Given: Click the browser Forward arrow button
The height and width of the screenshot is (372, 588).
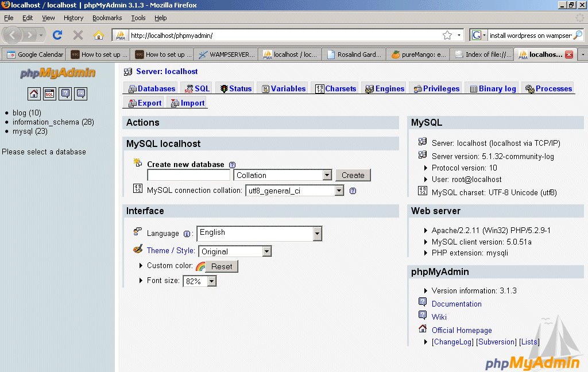Looking at the screenshot, I should click(29, 35).
